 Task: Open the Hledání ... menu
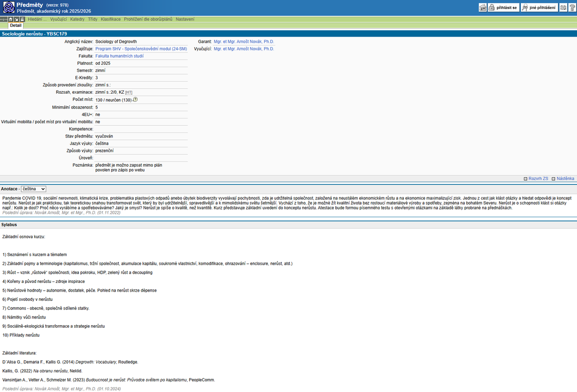pyautogui.click(x=37, y=19)
